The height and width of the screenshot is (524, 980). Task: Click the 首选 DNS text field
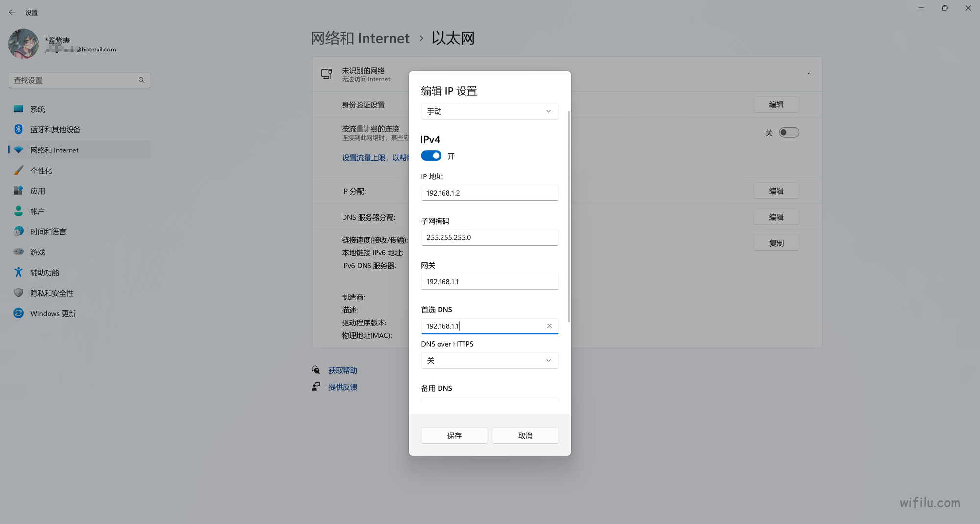(x=490, y=326)
